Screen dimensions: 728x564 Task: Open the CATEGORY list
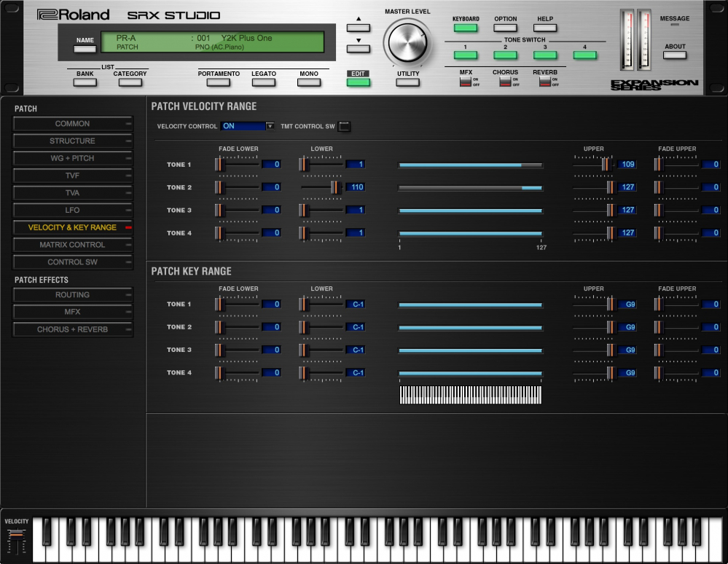(x=130, y=82)
